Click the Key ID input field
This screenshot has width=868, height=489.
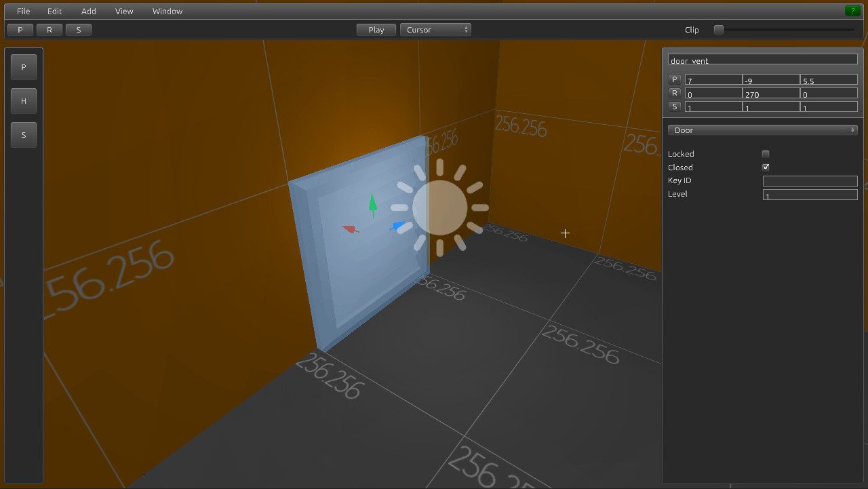pos(810,181)
